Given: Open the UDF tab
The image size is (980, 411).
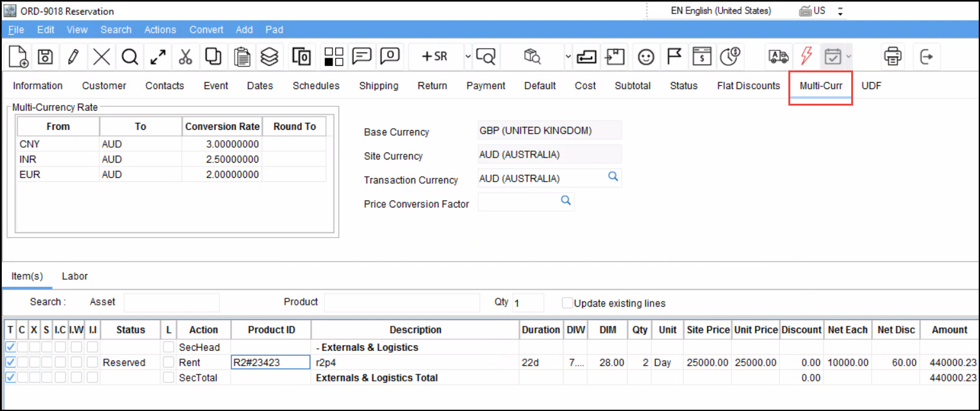Looking at the screenshot, I should pyautogui.click(x=871, y=86).
